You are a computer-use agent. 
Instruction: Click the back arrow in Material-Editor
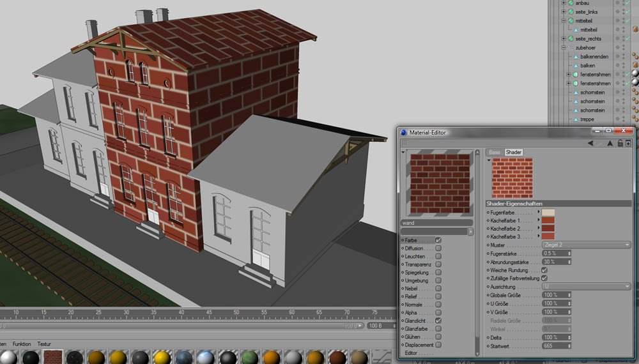[590, 144]
